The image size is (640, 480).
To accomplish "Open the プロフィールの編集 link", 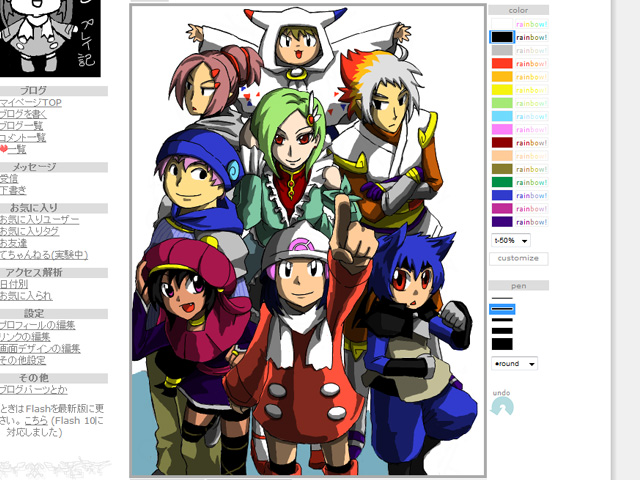I will click(x=38, y=325).
